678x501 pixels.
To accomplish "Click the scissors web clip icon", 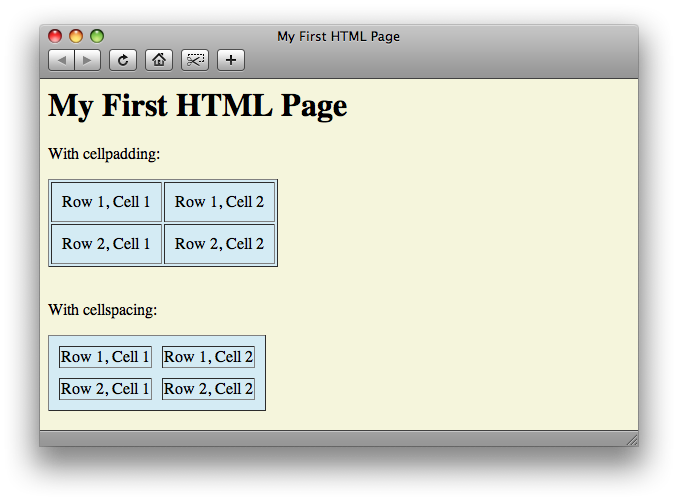I will pos(195,60).
